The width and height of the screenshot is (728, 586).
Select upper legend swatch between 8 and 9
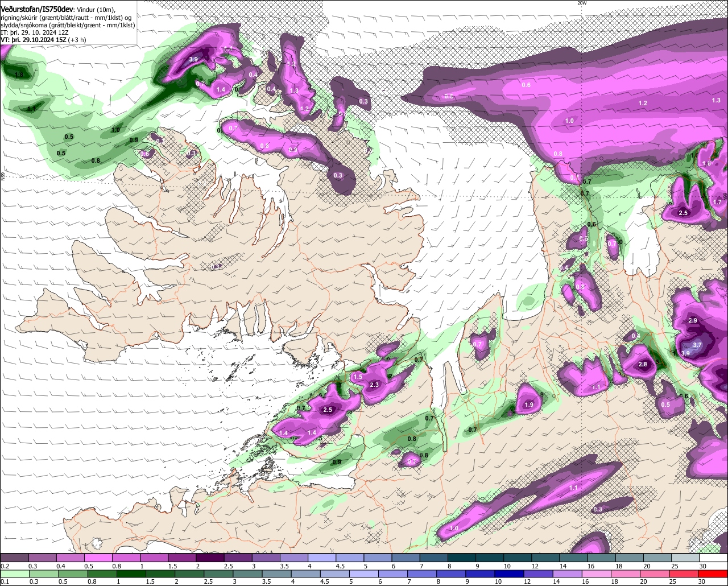[x=462, y=558]
